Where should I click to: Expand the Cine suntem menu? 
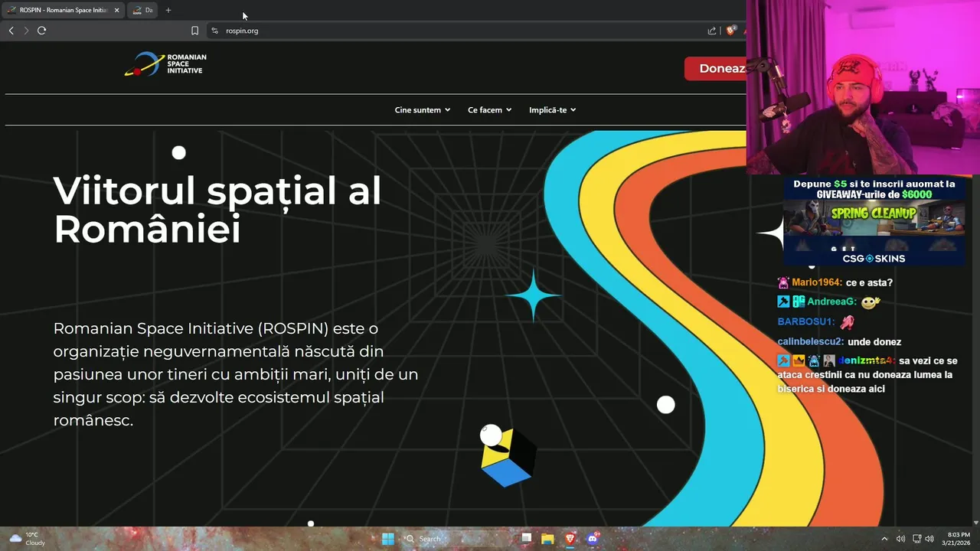tap(423, 110)
